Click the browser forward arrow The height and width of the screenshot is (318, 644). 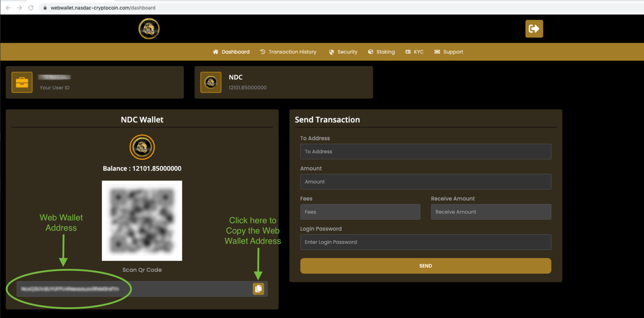click(19, 8)
